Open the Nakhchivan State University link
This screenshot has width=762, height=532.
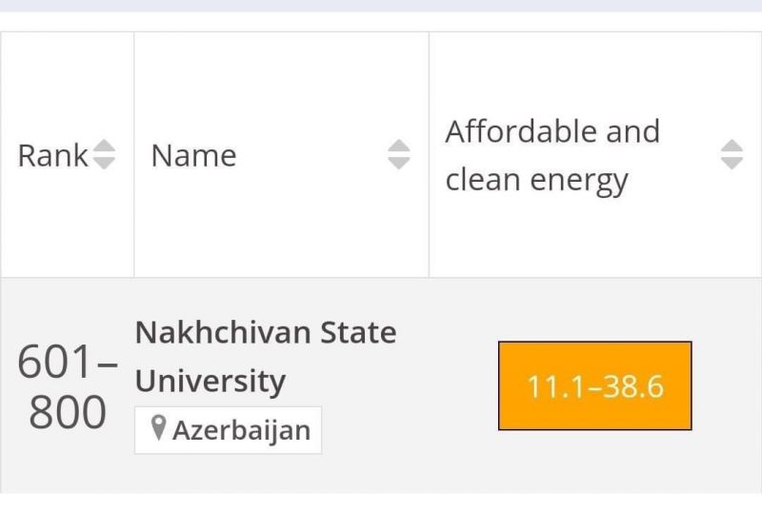[x=266, y=356]
